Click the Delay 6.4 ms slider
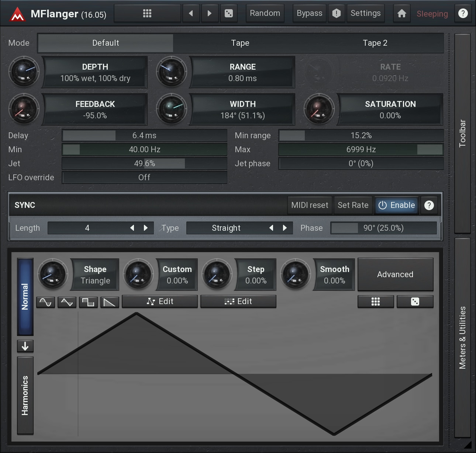 [x=144, y=136]
